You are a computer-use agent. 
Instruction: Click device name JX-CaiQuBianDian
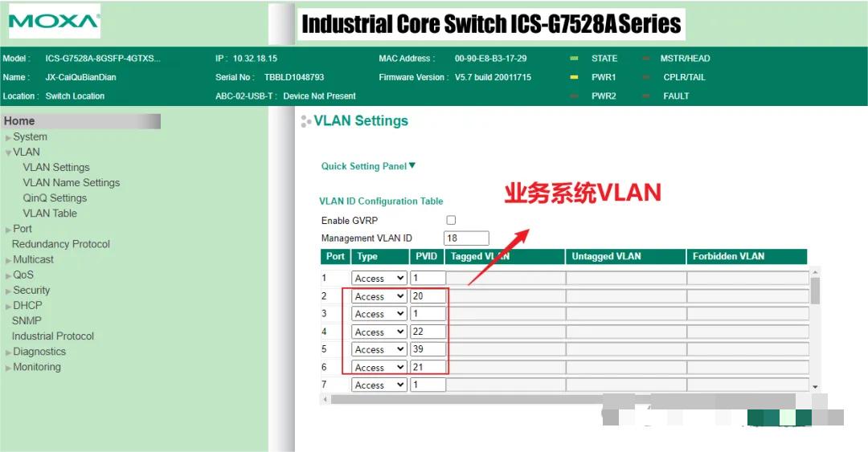(81, 77)
